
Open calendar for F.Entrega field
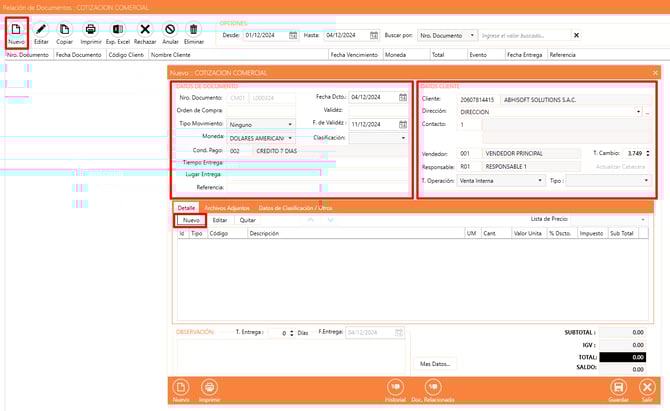[399, 332]
